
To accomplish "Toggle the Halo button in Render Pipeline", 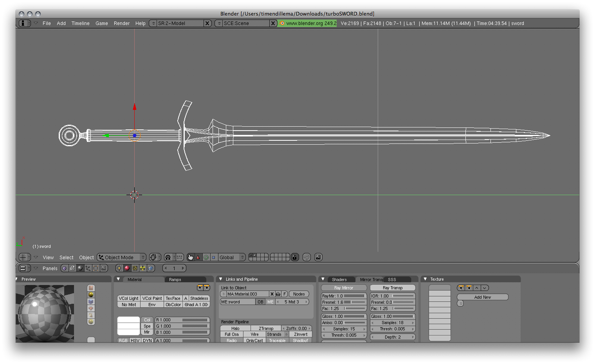I will pyautogui.click(x=235, y=328).
